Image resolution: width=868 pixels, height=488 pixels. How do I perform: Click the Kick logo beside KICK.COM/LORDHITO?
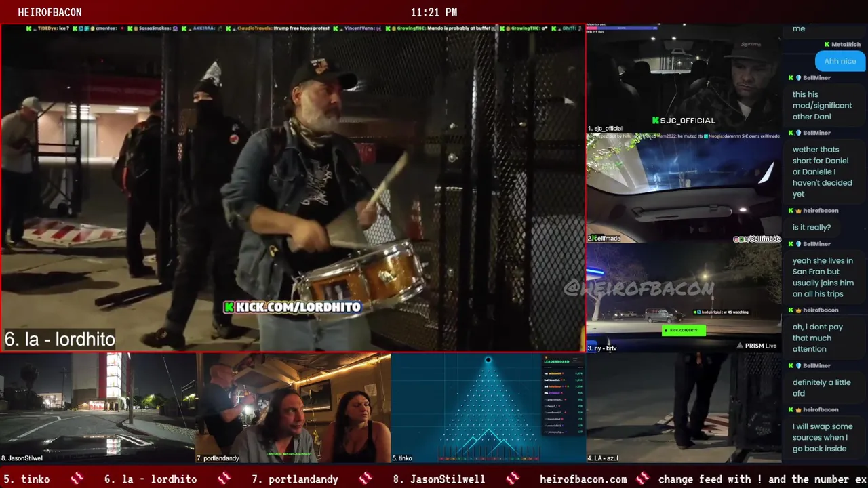click(x=229, y=307)
